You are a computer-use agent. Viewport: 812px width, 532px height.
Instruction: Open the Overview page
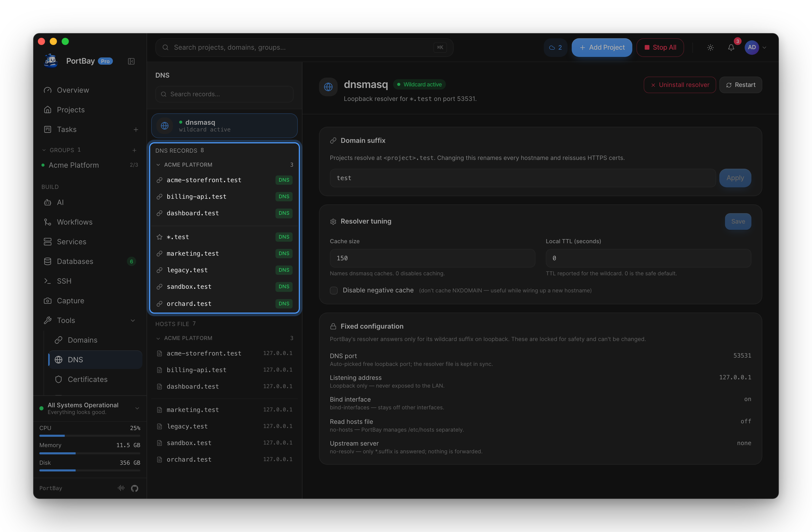(90, 90)
